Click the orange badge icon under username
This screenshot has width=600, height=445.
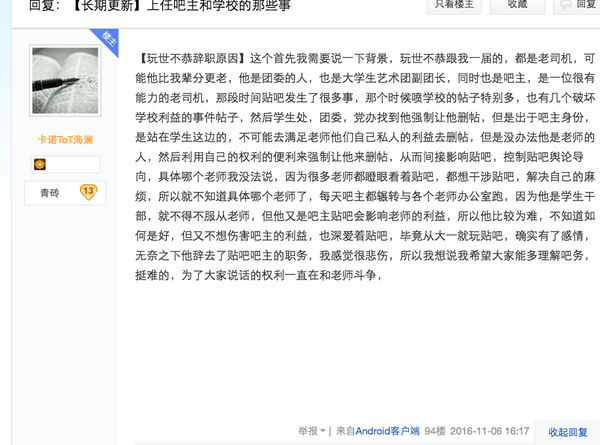click(40, 164)
